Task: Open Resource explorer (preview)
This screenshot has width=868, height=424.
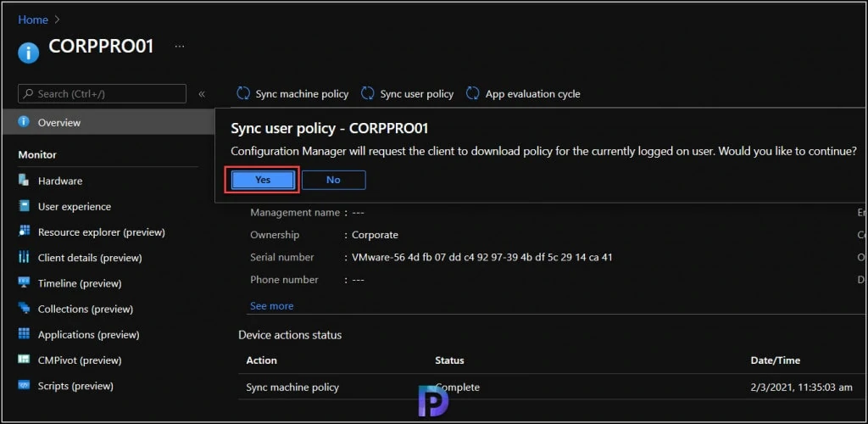Action: (102, 232)
